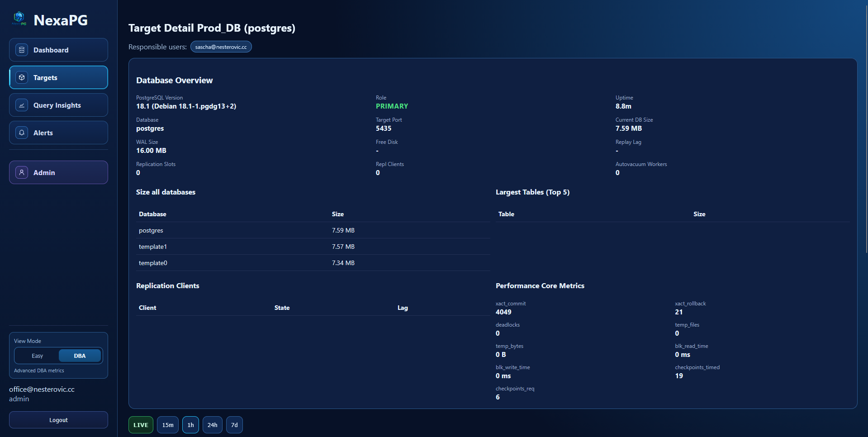Select DBA view mode
Image resolution: width=868 pixels, height=437 pixels.
tap(80, 356)
